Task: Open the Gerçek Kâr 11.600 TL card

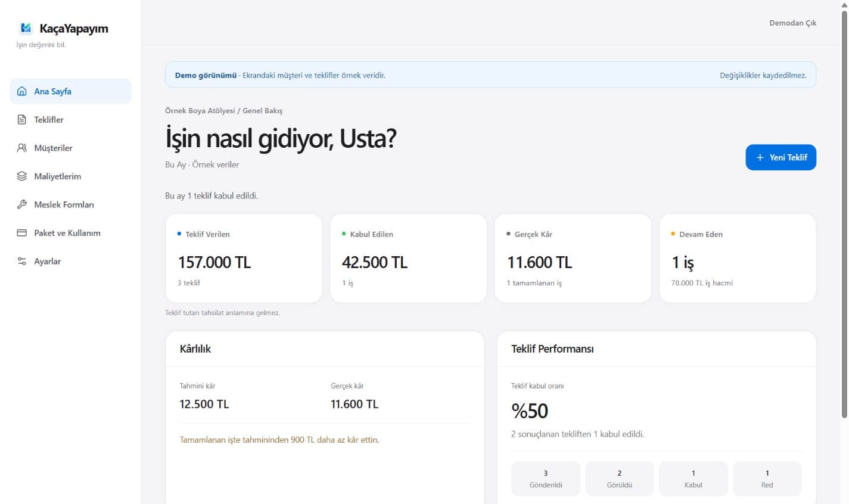Action: point(573,258)
